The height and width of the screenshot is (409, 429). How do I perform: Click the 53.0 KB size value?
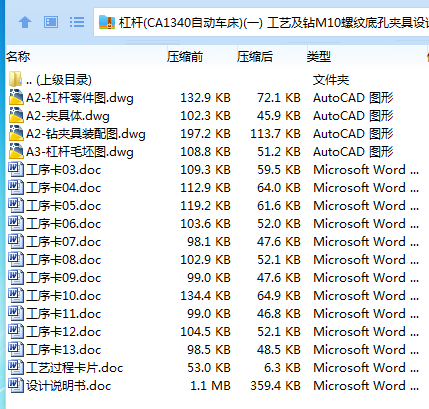(209, 368)
